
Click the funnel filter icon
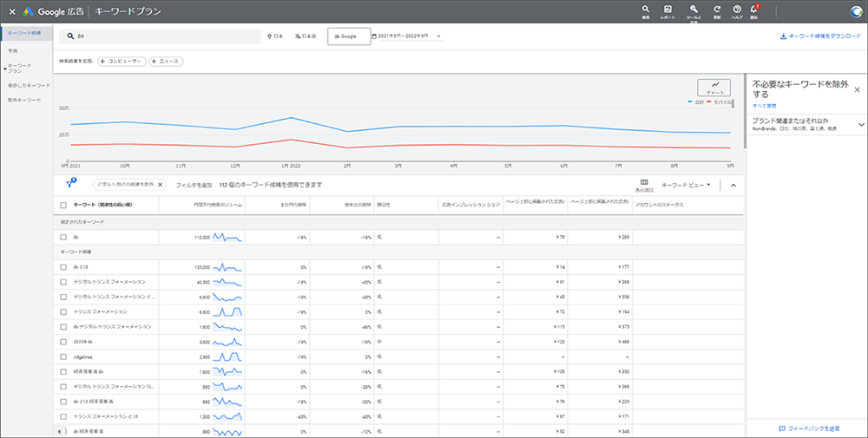pyautogui.click(x=71, y=184)
